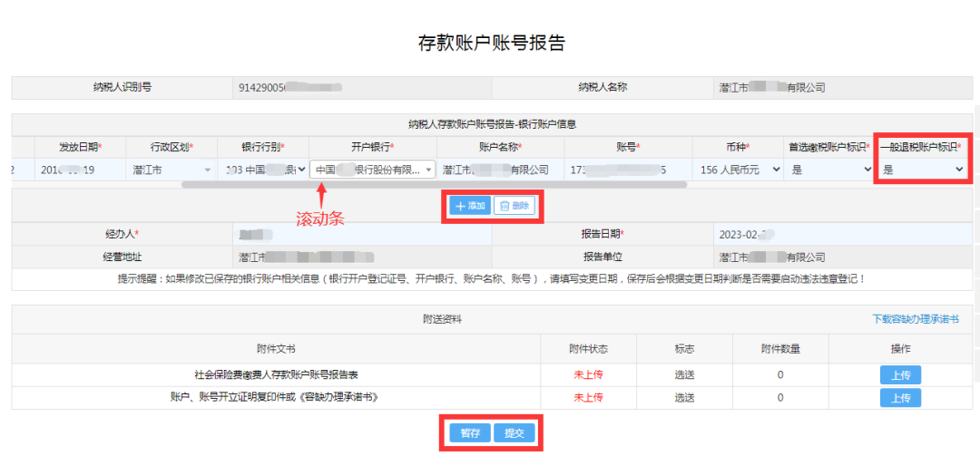Click the 下载容缺办理承诺书 download link
This screenshot has height=456, width=980.
pyautogui.click(x=915, y=319)
